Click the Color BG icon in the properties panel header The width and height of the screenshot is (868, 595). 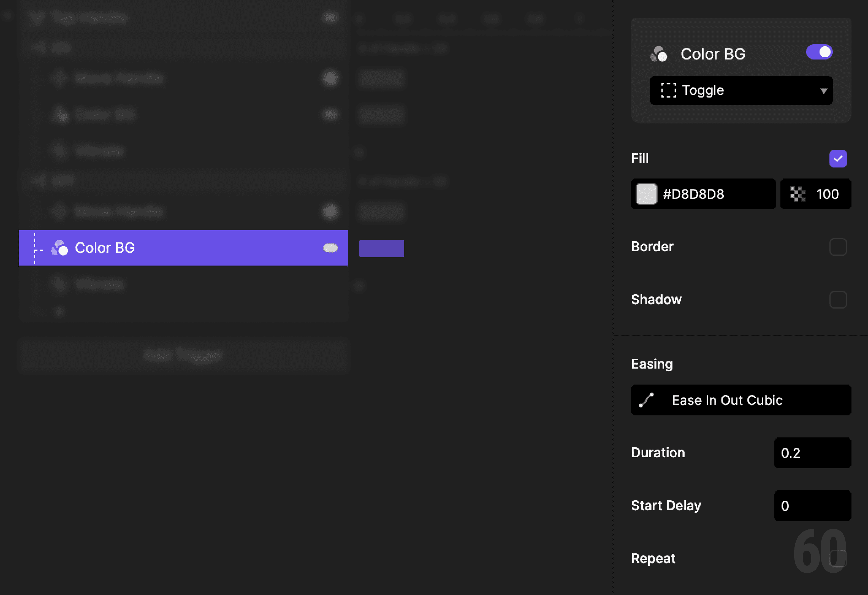[x=660, y=54]
